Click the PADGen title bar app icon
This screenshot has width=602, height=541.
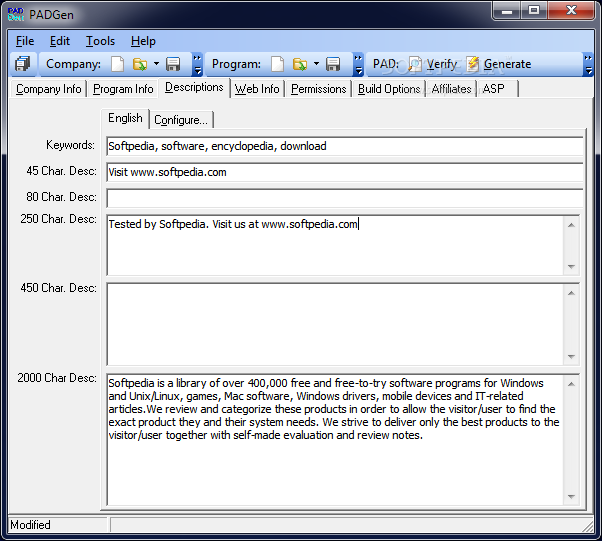16,14
